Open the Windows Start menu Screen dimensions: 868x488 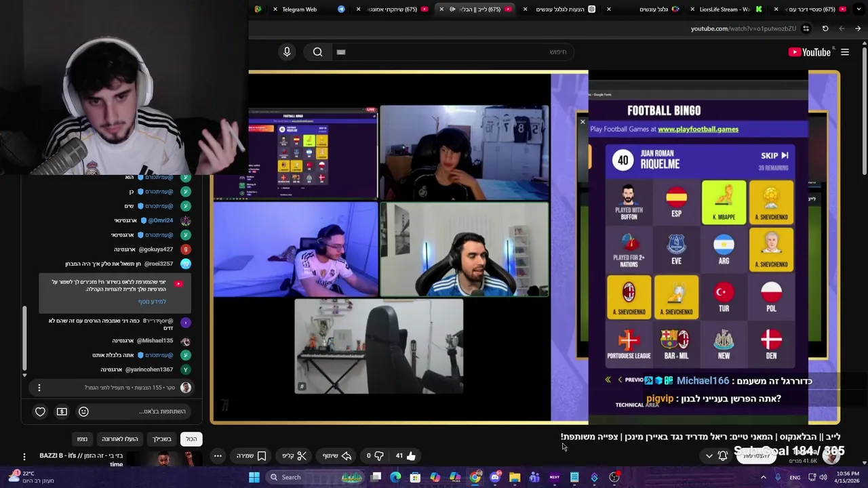click(x=254, y=477)
